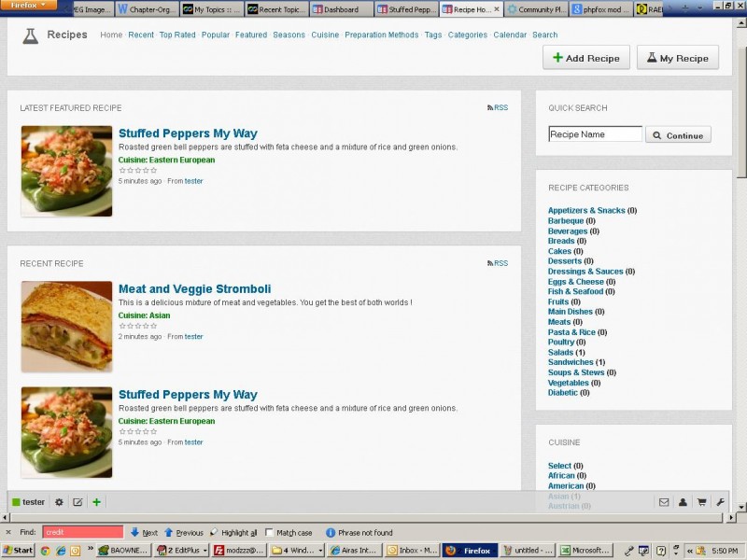Click the Recipe Name search field

tap(595, 134)
